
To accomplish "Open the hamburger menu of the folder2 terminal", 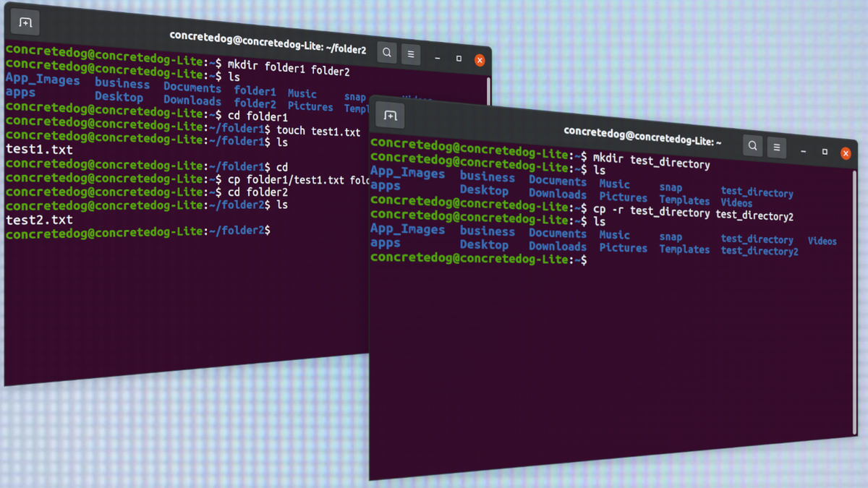I will (x=411, y=53).
